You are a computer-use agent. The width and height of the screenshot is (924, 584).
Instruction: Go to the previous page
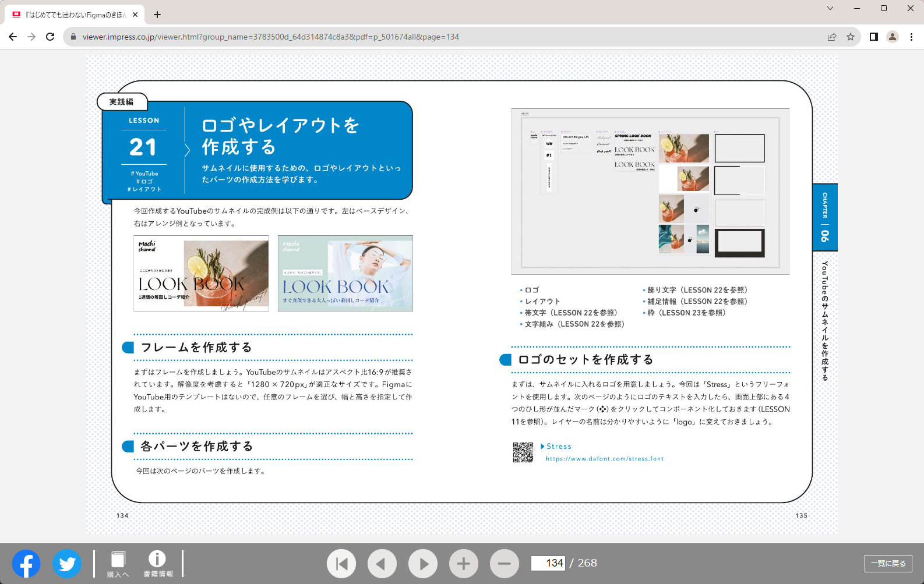click(382, 564)
